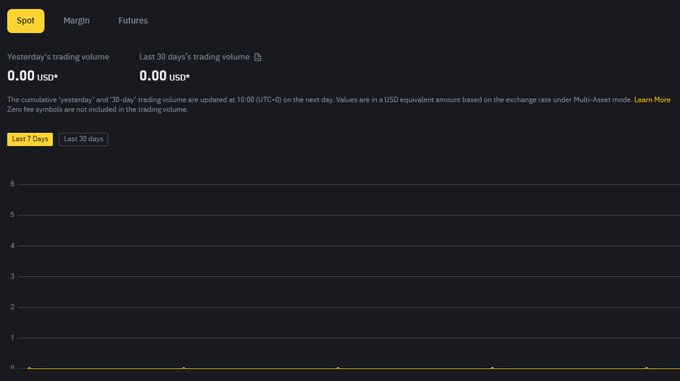
Task: Click the third data point on chart line
Action: (338, 368)
